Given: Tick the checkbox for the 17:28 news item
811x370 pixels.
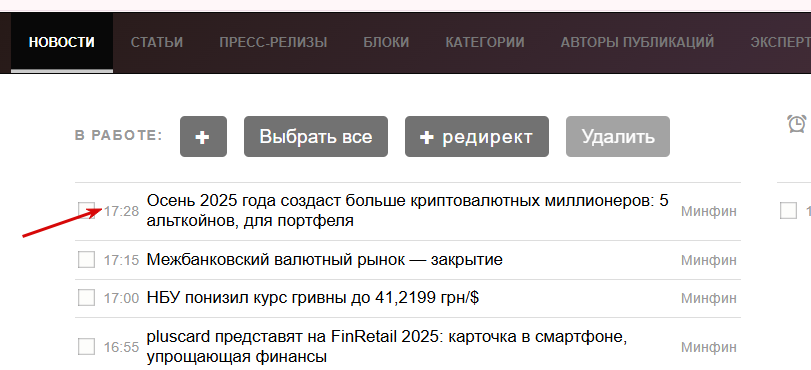Looking at the screenshot, I should pos(86,211).
